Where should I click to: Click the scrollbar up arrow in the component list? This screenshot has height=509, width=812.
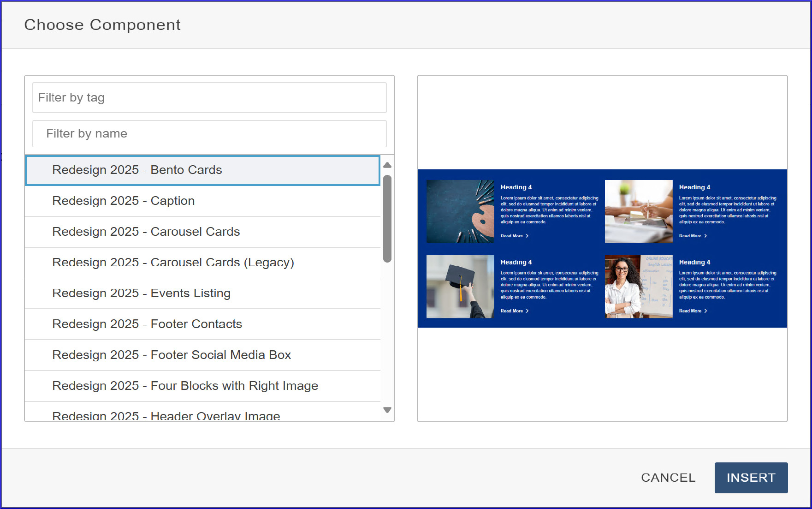pyautogui.click(x=387, y=165)
